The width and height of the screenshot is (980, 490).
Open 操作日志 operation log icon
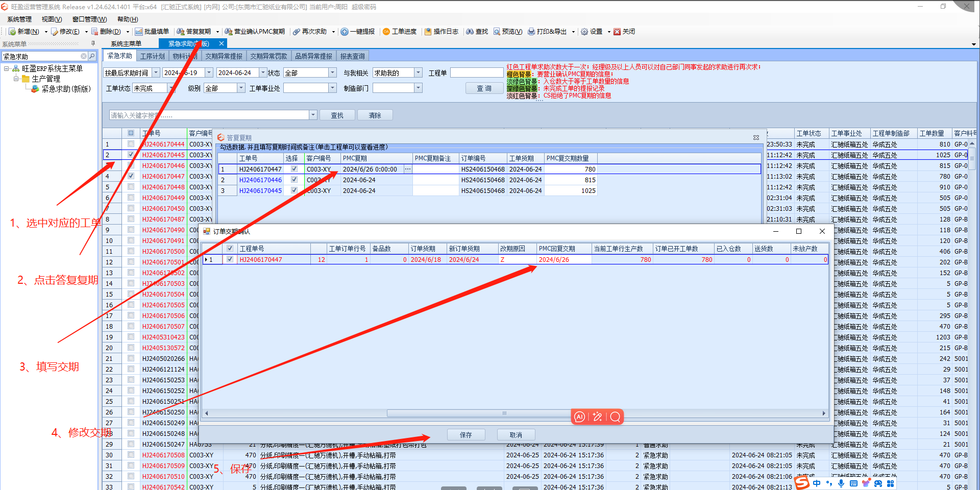428,32
